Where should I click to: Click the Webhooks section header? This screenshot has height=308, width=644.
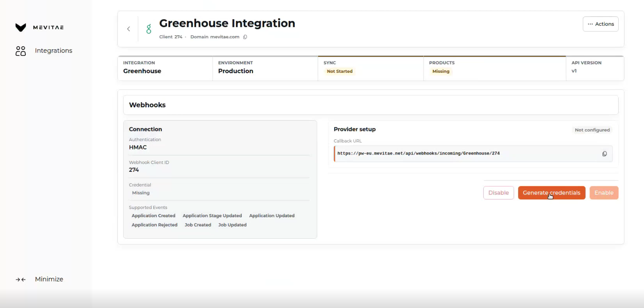(371, 105)
